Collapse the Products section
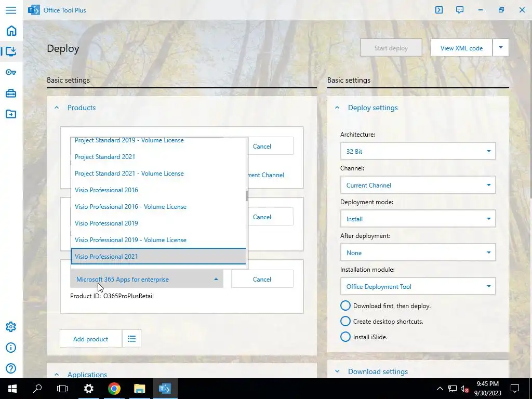532x399 pixels. [57, 108]
